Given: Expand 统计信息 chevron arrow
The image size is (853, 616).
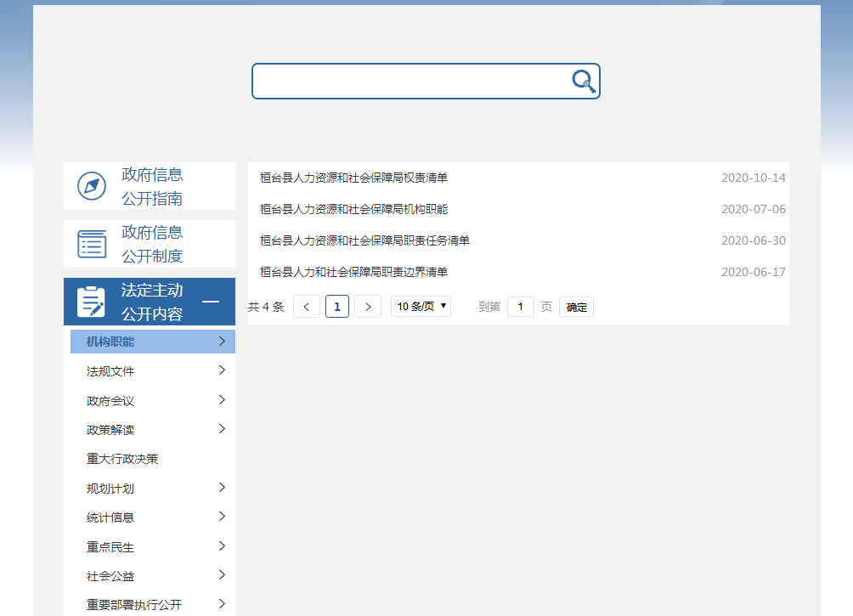Looking at the screenshot, I should tap(222, 517).
